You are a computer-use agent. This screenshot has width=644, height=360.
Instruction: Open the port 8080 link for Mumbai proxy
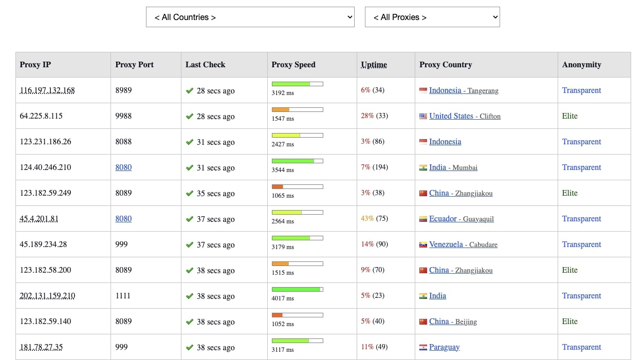pos(123,167)
